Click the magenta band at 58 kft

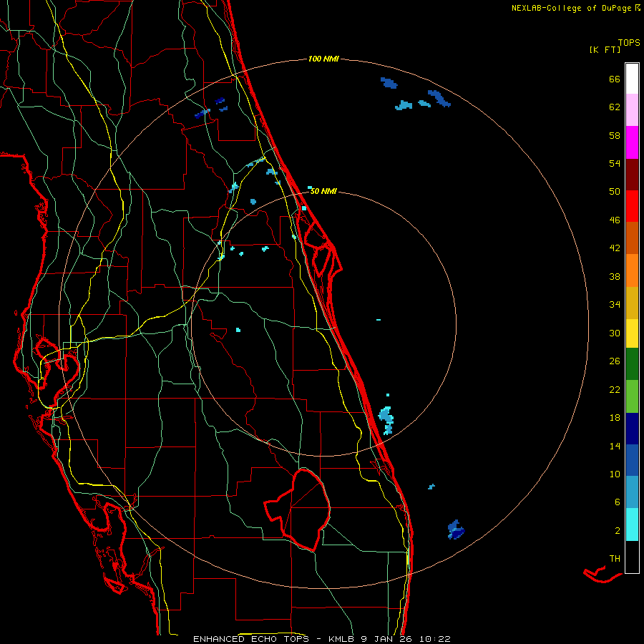click(632, 142)
